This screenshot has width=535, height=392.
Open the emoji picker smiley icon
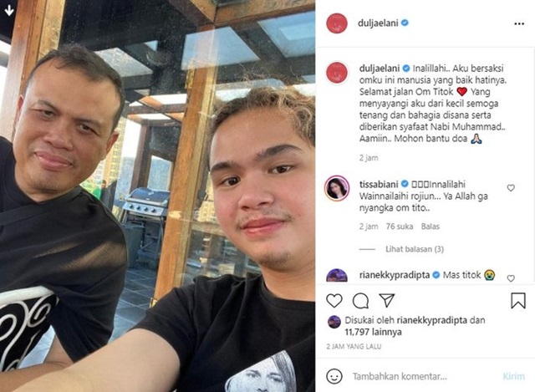[334, 376]
